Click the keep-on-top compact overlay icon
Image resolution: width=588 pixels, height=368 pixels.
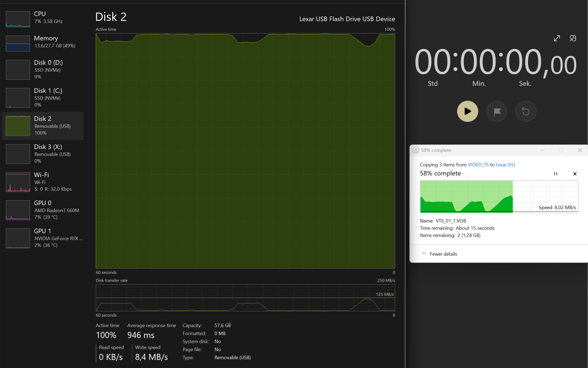573,38
